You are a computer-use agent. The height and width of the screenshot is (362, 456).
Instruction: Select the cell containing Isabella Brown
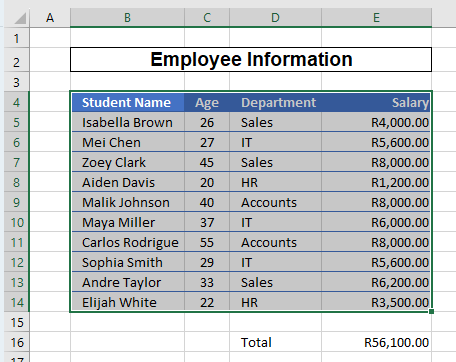(128, 122)
